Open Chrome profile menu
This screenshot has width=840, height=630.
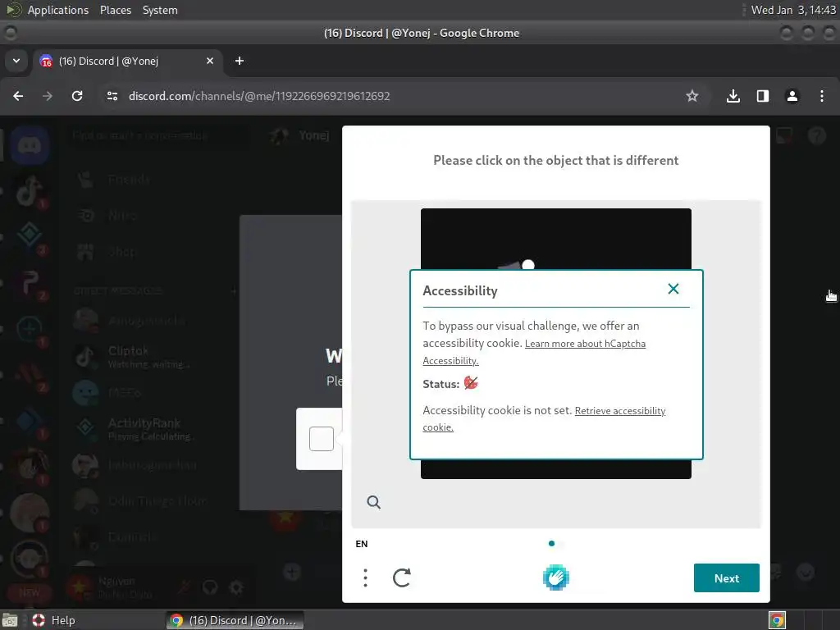792,96
